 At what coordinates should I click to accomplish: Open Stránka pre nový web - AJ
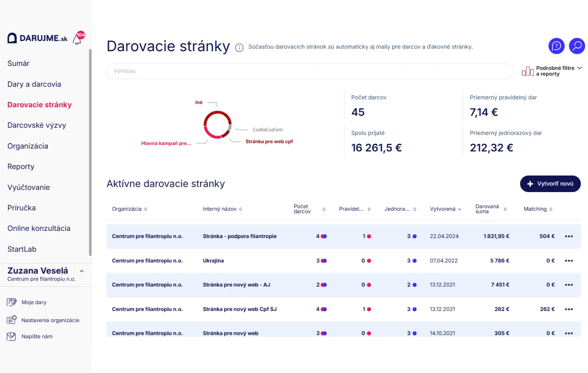tap(343, 285)
